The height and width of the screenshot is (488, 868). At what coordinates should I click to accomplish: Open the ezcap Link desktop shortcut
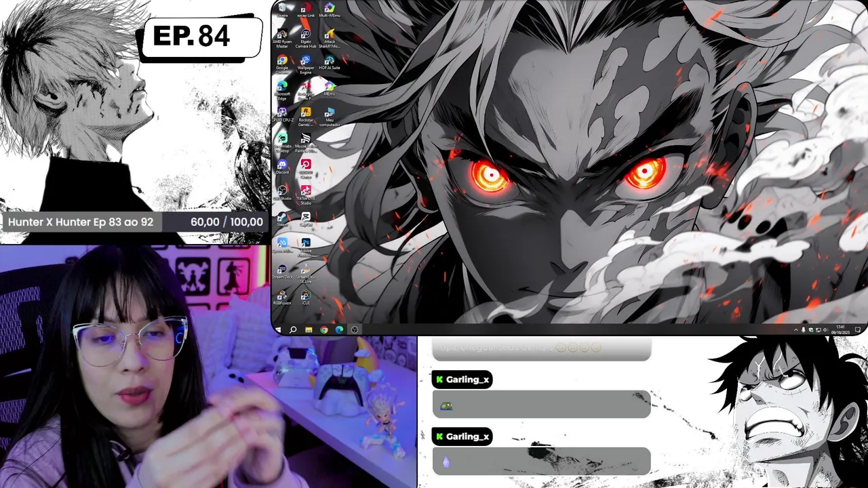pos(306,9)
